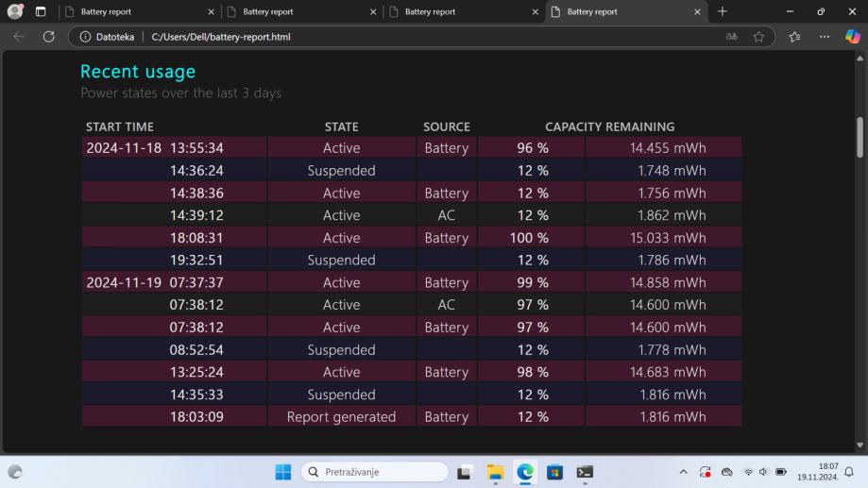868x488 pixels.
Task: Add page to favorites with star icon
Action: pyautogui.click(x=758, y=37)
